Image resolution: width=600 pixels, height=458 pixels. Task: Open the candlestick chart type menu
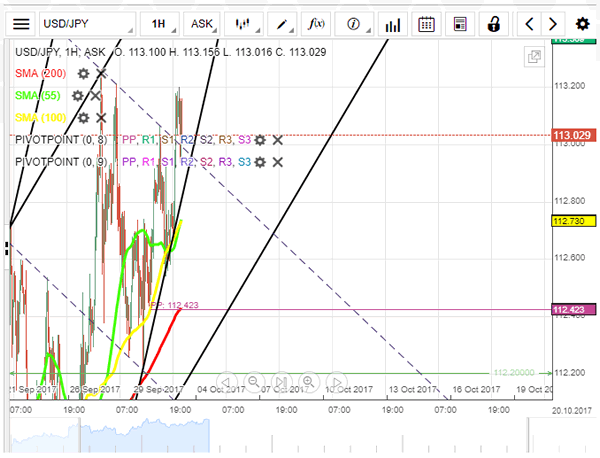click(243, 23)
